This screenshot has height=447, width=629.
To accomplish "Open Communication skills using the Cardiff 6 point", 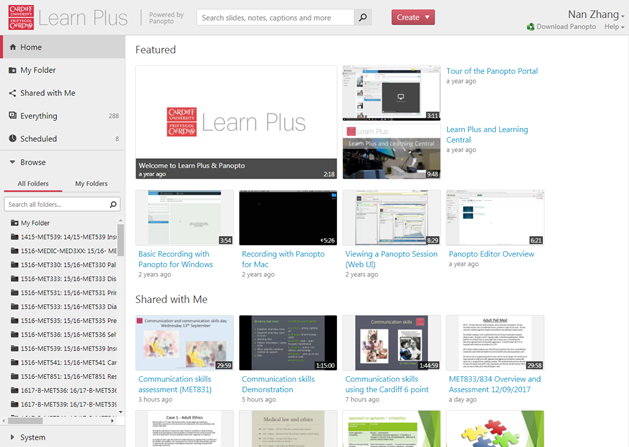I will pyautogui.click(x=387, y=384).
